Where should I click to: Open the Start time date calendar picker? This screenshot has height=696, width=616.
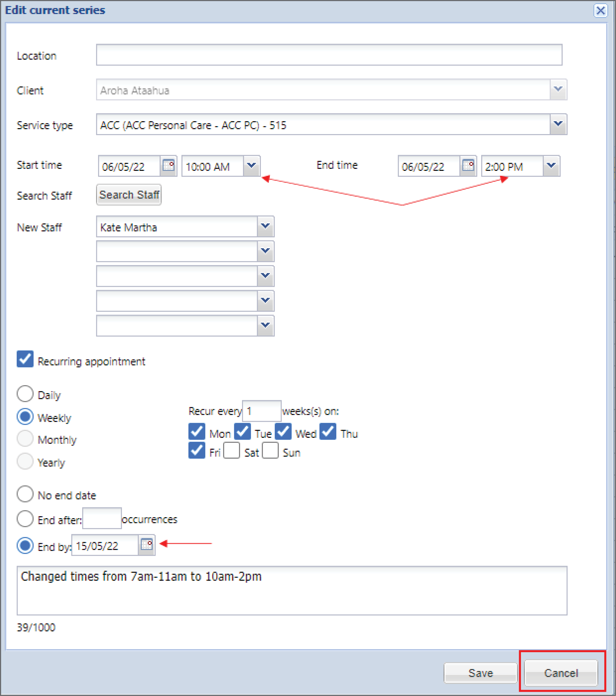point(169,166)
